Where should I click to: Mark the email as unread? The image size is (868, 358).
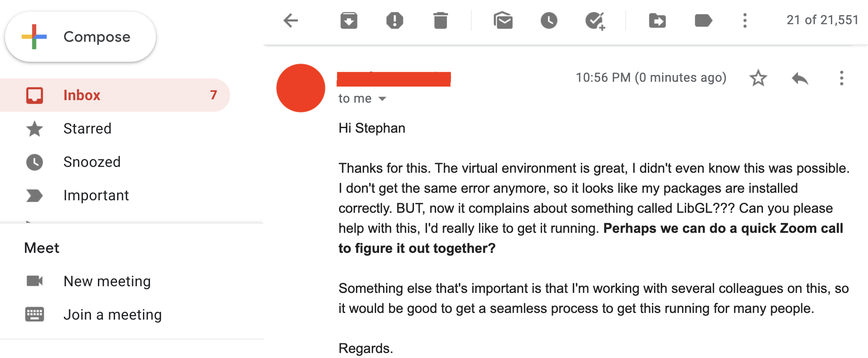coord(503,20)
